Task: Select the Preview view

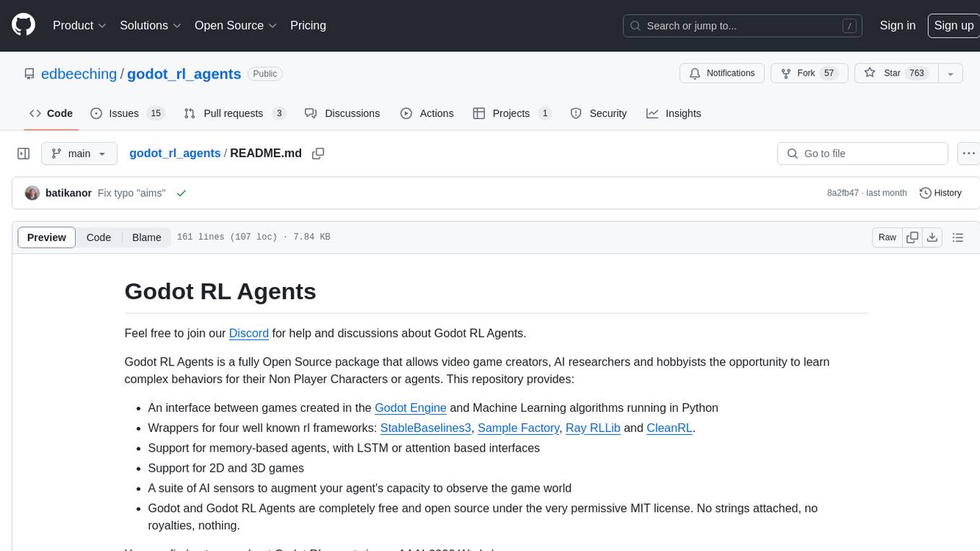Action: point(47,237)
